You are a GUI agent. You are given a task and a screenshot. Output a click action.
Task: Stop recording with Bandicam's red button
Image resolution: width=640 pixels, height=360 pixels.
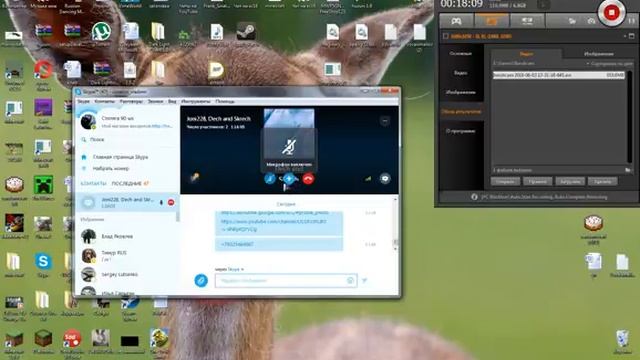(611, 13)
